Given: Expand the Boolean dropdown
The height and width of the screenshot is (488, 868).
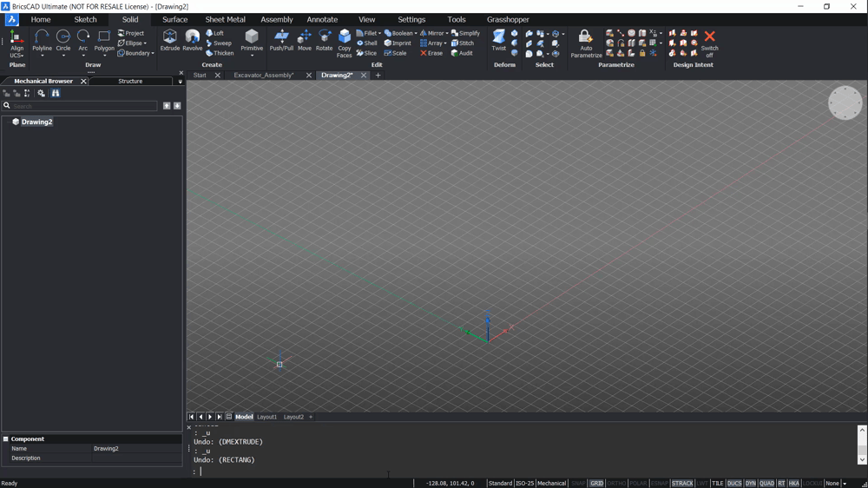Looking at the screenshot, I should coord(416,33).
